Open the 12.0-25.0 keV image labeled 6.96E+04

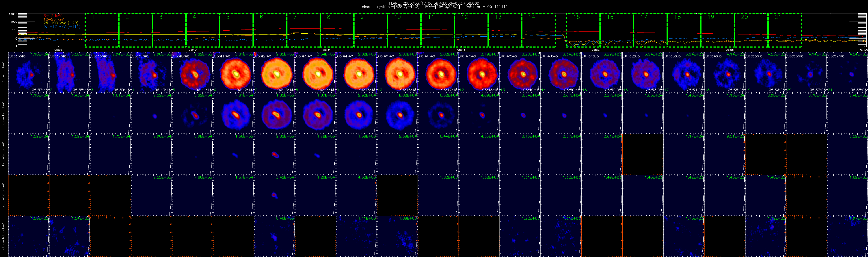(192, 154)
